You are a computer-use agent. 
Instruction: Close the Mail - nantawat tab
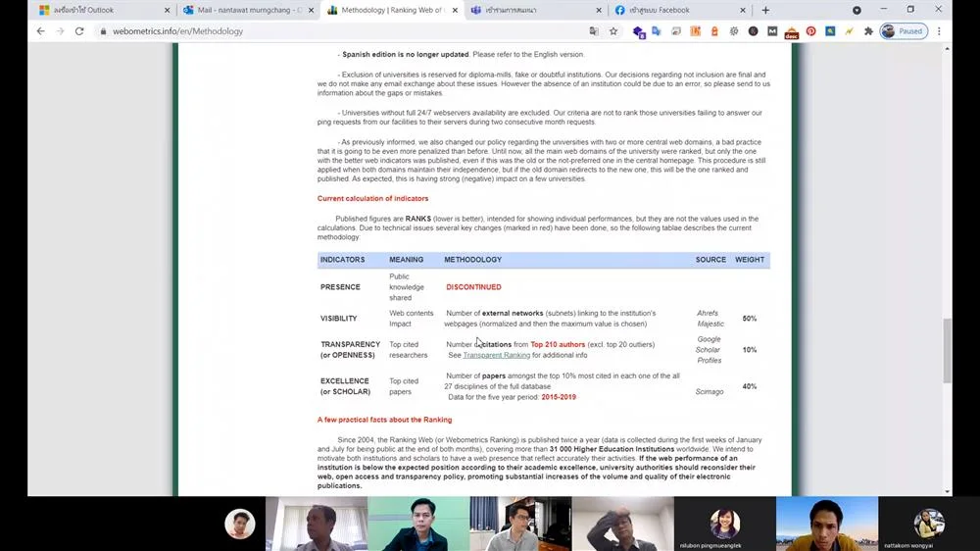pyautogui.click(x=312, y=10)
